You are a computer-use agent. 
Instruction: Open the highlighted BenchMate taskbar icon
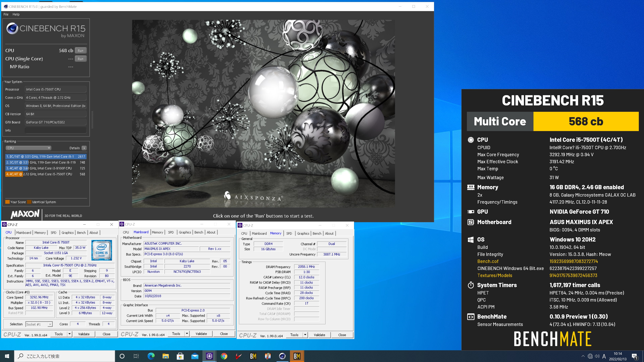point(297,356)
